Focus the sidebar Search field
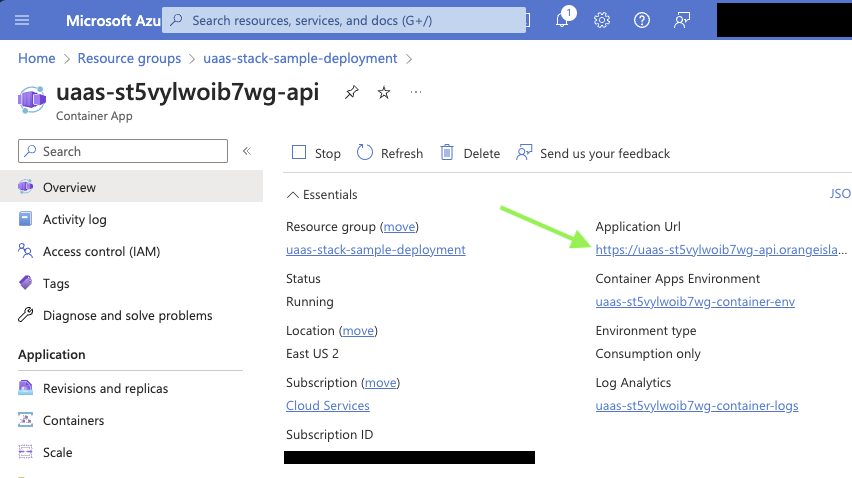Viewport: 852px width, 478px height. click(123, 151)
